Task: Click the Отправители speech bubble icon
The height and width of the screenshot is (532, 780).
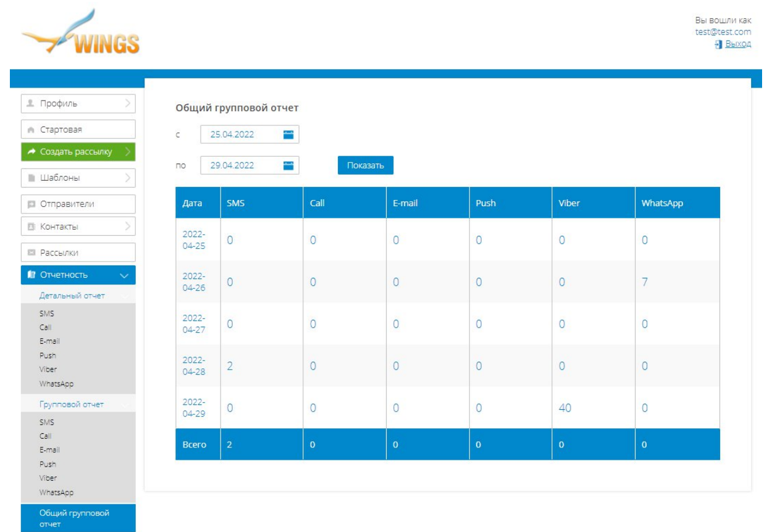Action: [31, 204]
